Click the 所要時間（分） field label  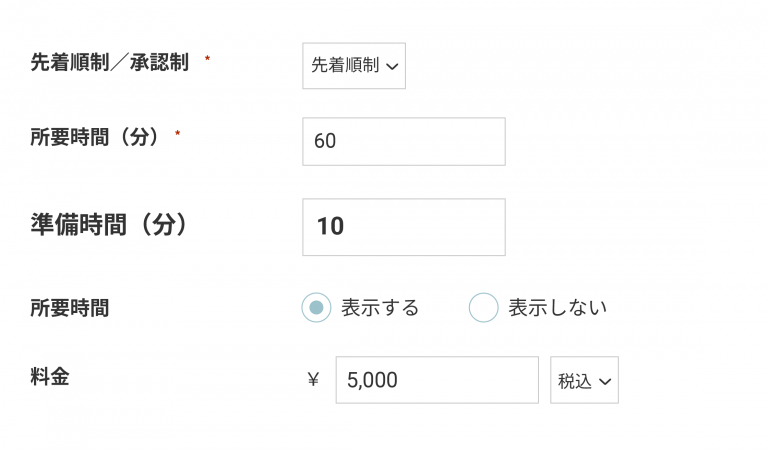click(95, 138)
